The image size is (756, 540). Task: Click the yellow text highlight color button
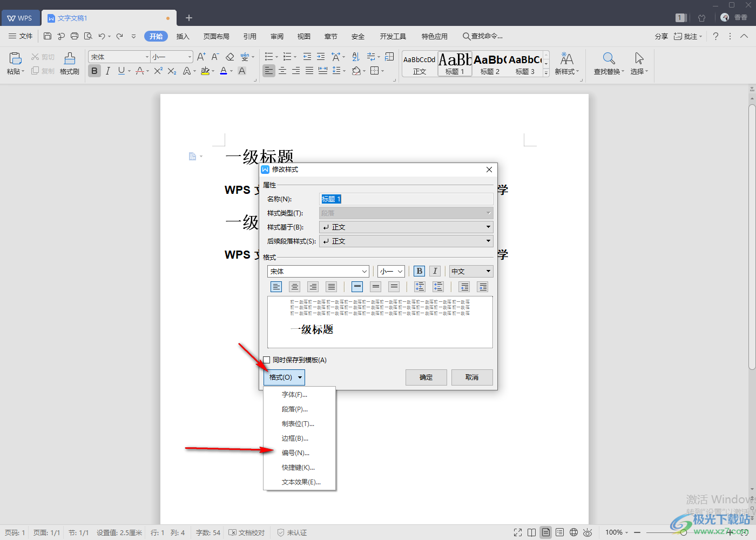(x=205, y=71)
